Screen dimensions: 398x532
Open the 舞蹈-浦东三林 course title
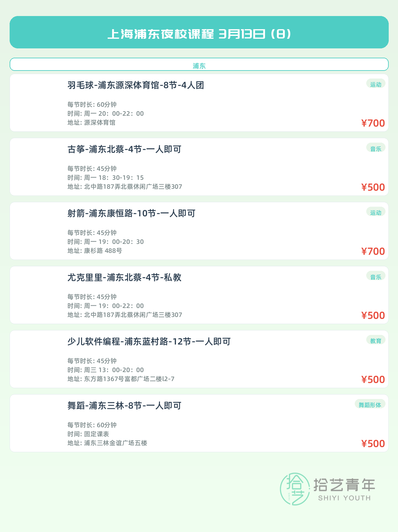[124, 406]
